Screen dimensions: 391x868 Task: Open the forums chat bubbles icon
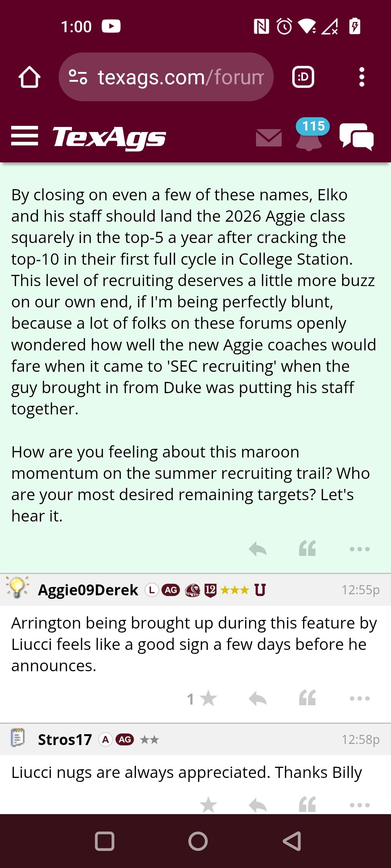tap(357, 137)
